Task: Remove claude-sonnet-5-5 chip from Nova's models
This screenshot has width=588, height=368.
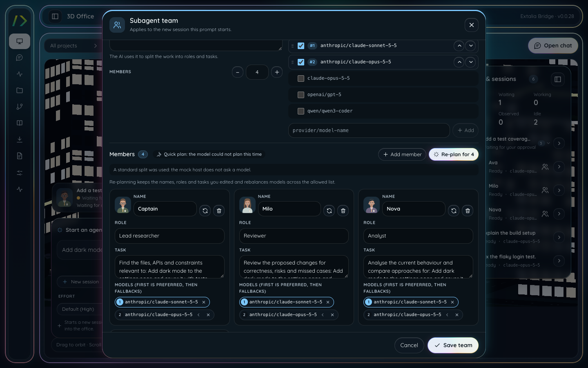Action: pyautogui.click(x=452, y=302)
